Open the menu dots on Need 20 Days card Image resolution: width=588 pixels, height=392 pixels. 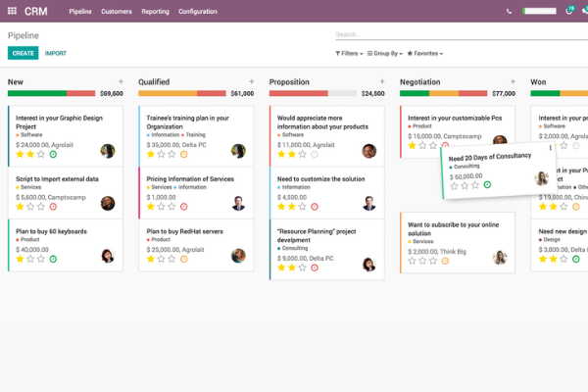[550, 148]
